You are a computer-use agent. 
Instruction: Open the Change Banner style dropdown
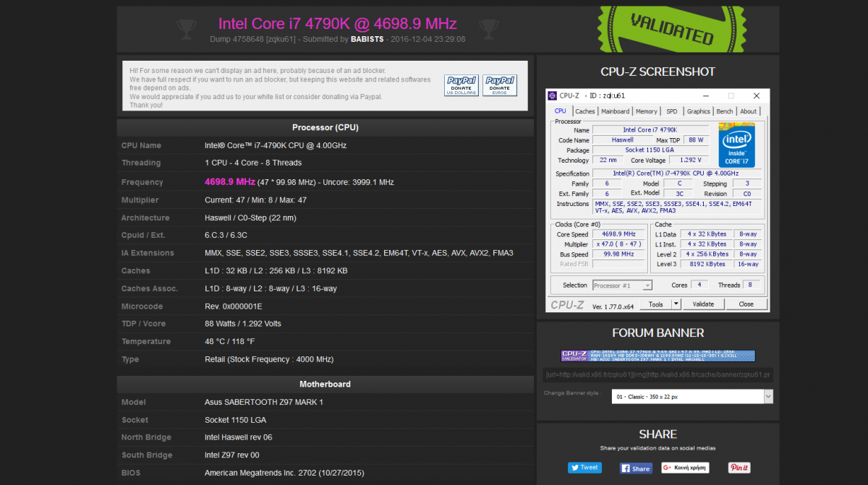[692, 397]
